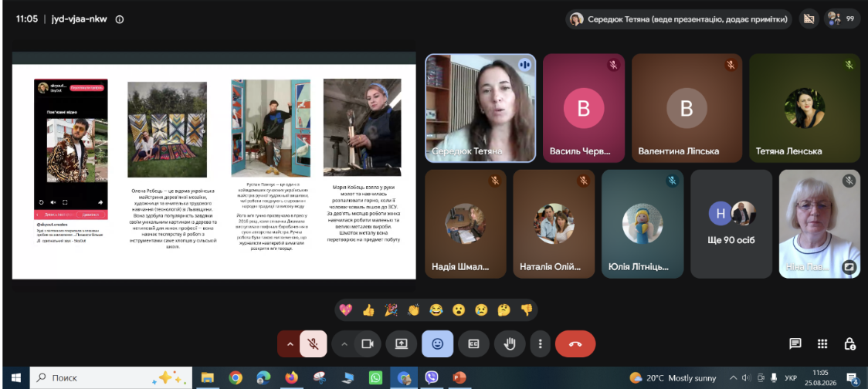The width and height of the screenshot is (868, 389).
Task: Send the laughing face reaction
Action: tap(436, 310)
